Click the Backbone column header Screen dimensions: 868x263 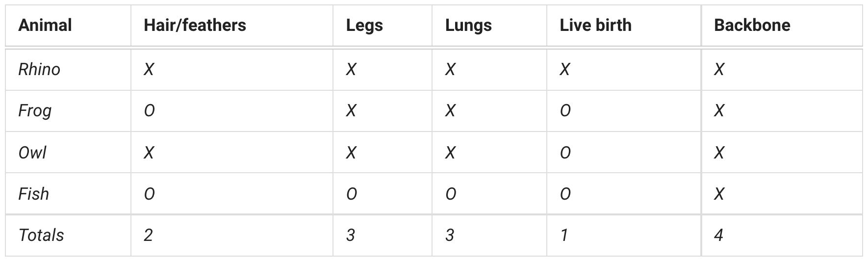752,26
